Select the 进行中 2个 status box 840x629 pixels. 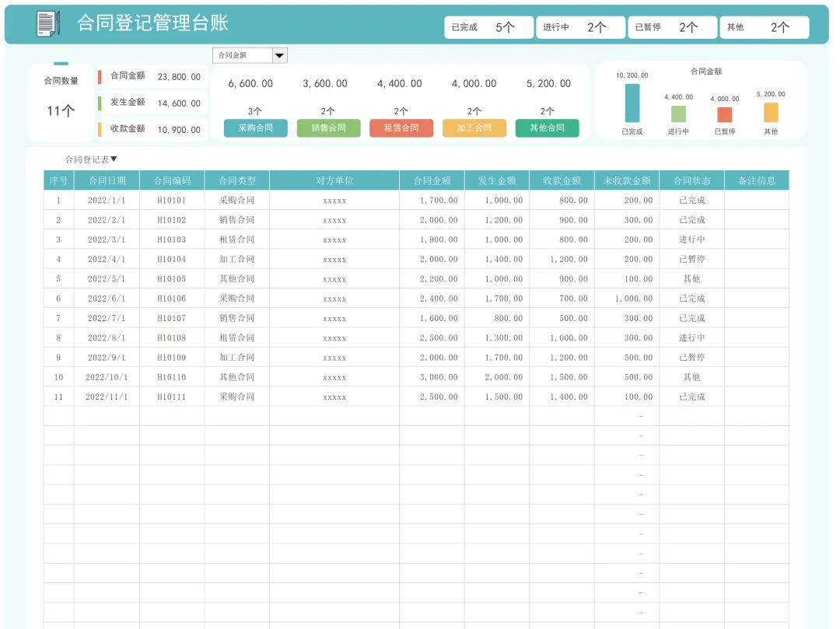(581, 27)
